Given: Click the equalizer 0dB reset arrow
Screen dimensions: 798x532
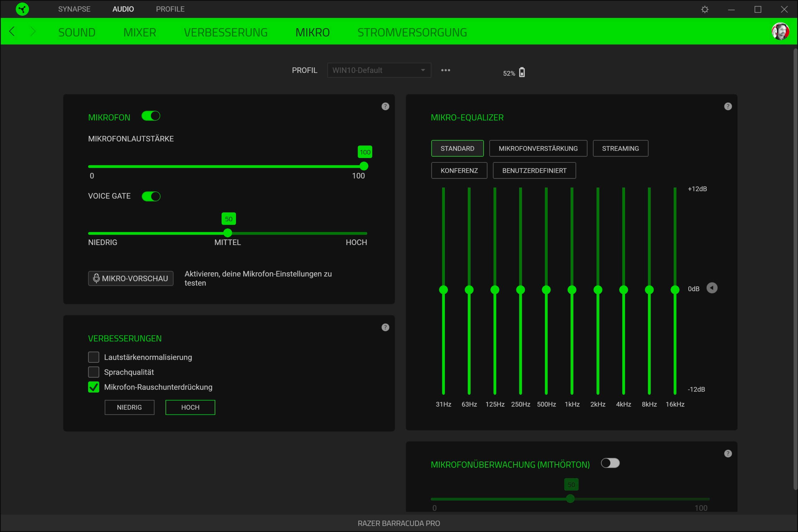Looking at the screenshot, I should [x=712, y=288].
